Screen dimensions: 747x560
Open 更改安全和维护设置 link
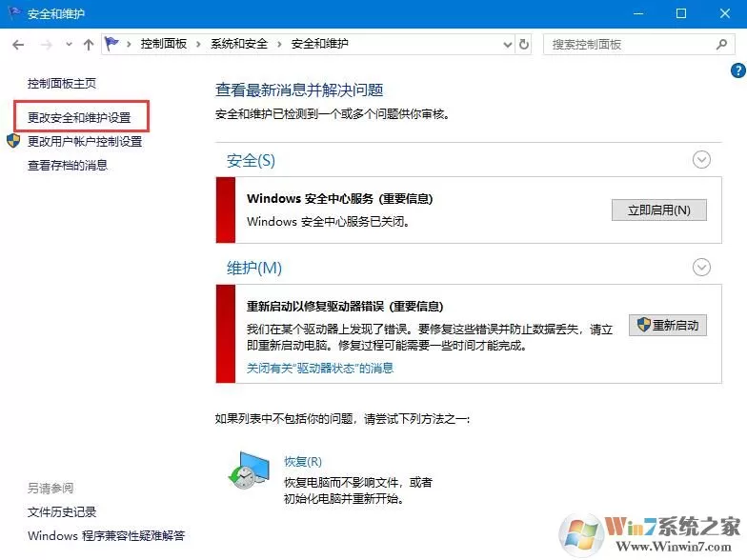coord(79,117)
